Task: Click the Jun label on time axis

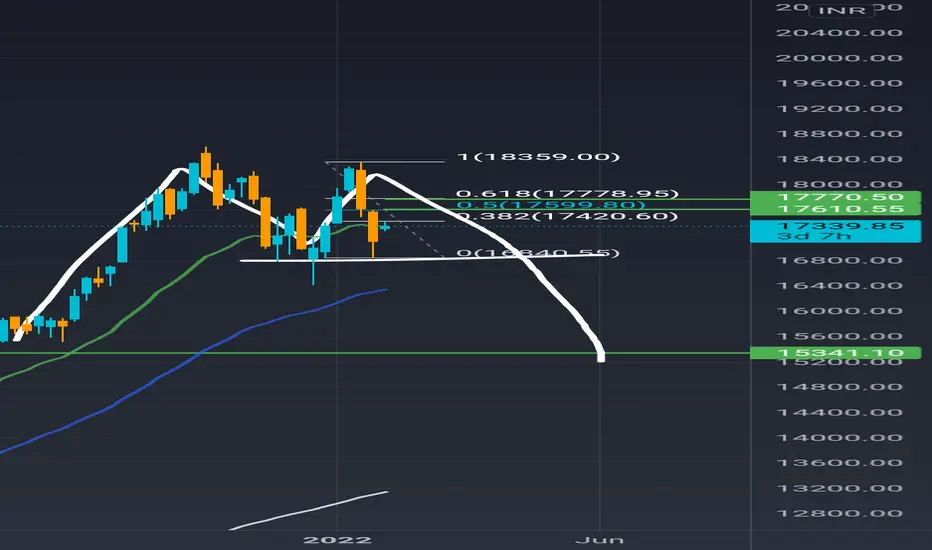Action: point(600,540)
